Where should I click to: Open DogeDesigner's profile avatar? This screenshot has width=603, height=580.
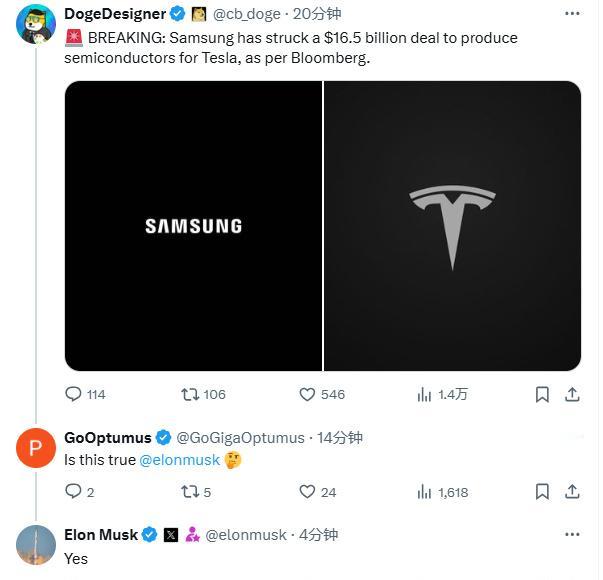pyautogui.click(x=36, y=24)
